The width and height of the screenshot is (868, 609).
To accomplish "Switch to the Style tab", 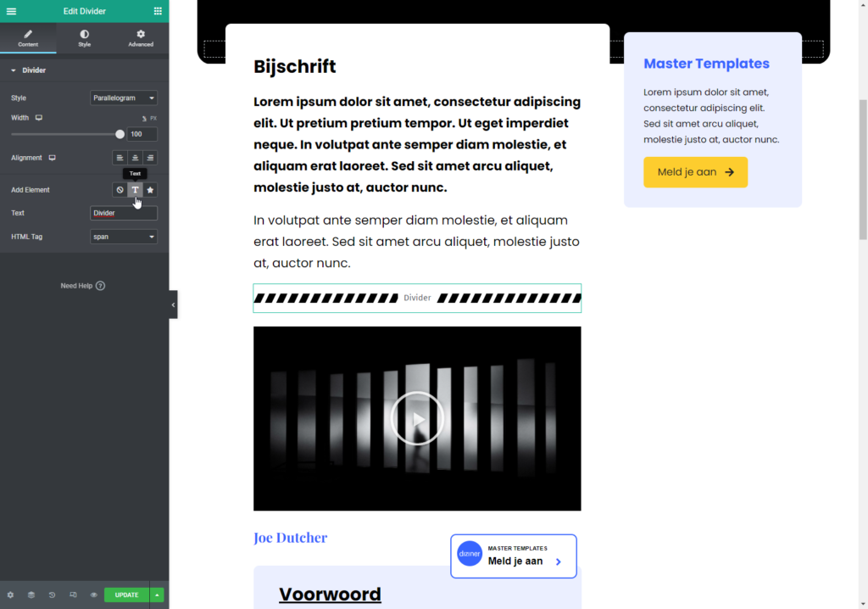I will click(85, 38).
